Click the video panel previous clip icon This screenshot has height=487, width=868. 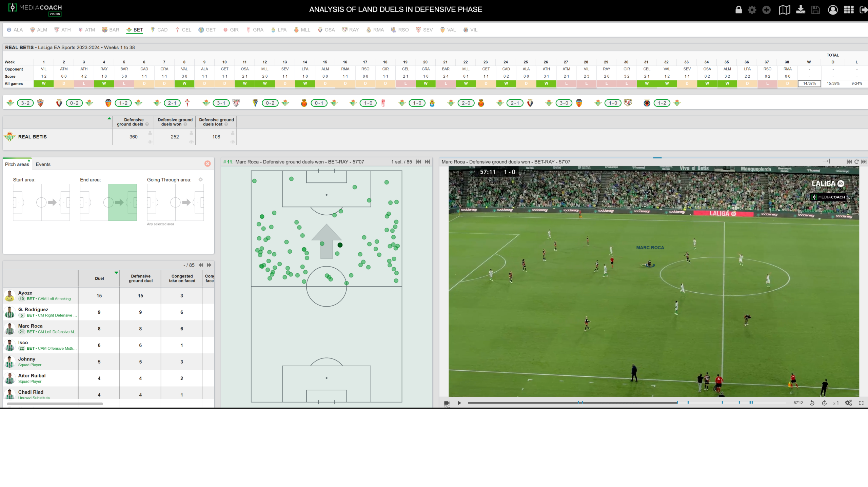click(x=849, y=162)
